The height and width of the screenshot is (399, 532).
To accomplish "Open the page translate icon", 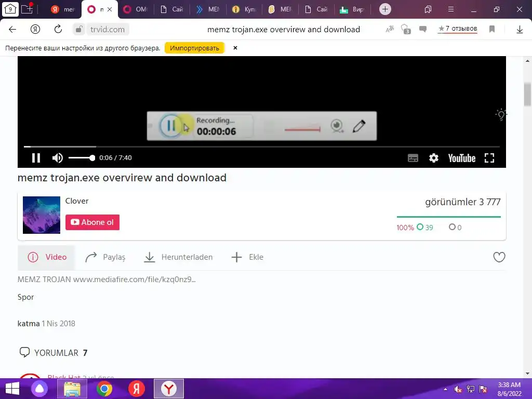I will coord(390,29).
